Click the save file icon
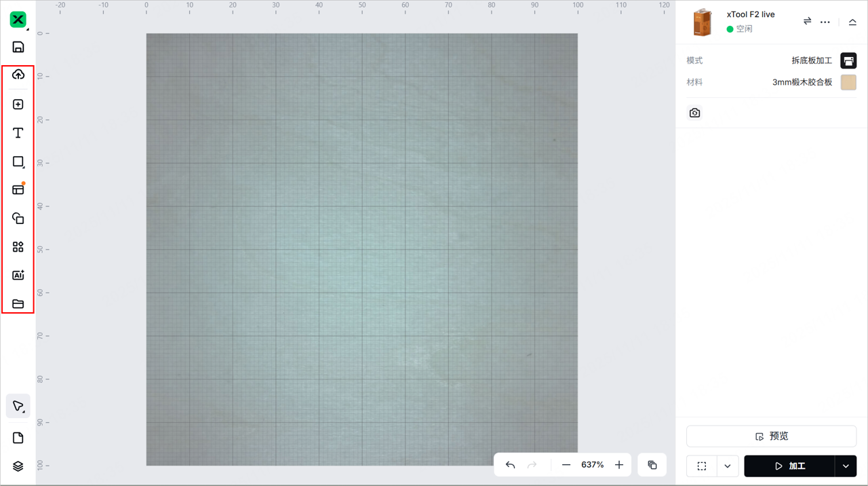 pos(18,47)
